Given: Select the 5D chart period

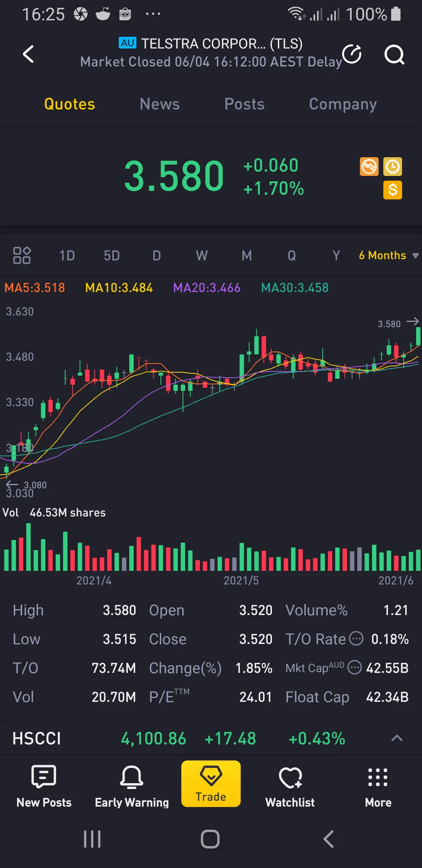Looking at the screenshot, I should tap(112, 256).
